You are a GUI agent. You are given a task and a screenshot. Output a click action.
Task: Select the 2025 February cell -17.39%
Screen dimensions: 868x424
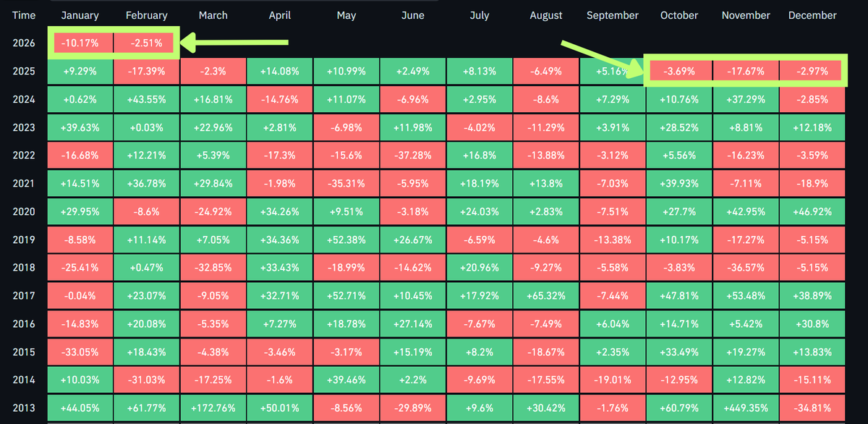(x=146, y=72)
